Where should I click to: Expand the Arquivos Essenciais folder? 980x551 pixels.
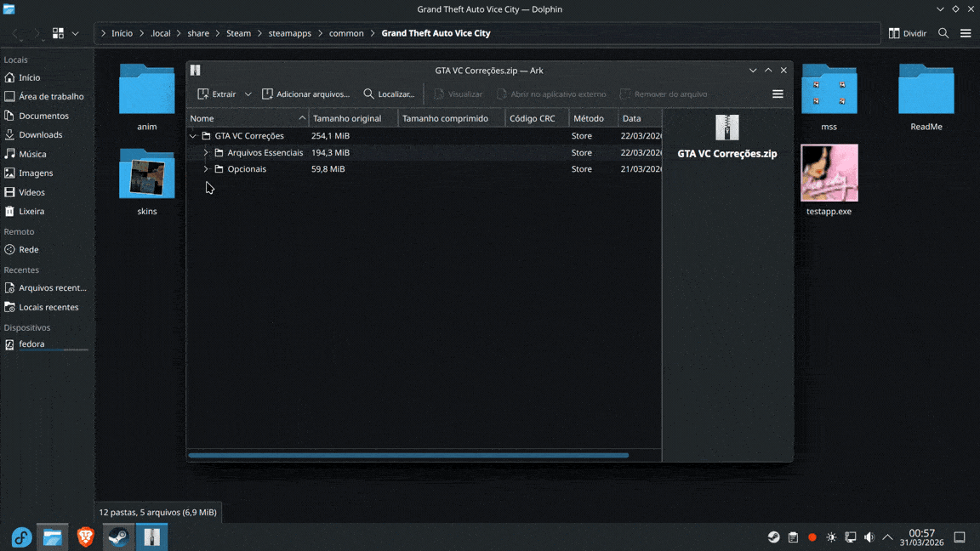(x=206, y=152)
